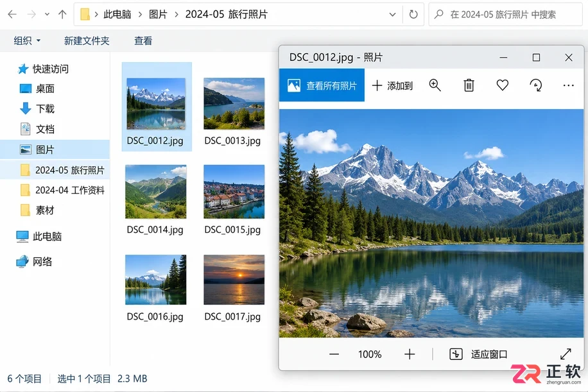Viewport: 588px width, 392px height.
Task: Open 文档 in the sidebar
Action: 37,130
